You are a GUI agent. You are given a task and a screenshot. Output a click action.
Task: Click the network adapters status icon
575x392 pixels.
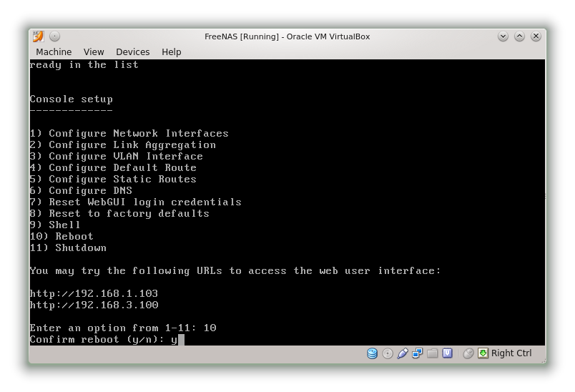[x=418, y=353]
